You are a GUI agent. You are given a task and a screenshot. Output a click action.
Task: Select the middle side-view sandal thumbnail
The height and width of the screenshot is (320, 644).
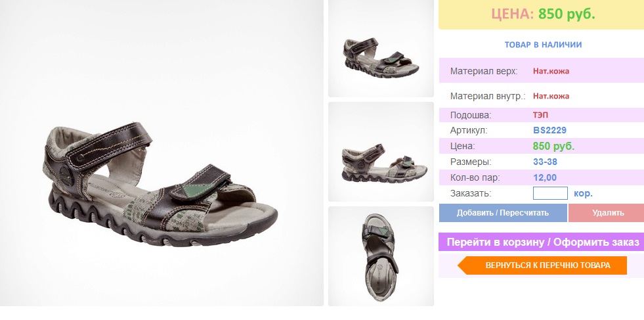point(381,152)
